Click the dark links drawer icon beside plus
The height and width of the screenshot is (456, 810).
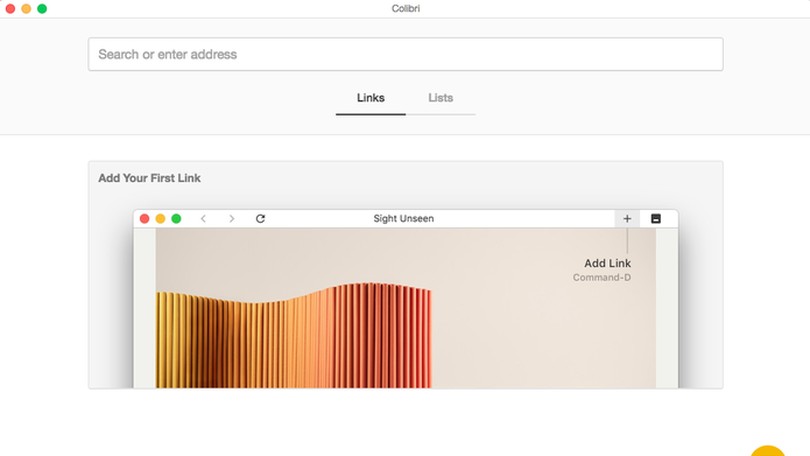pos(656,218)
